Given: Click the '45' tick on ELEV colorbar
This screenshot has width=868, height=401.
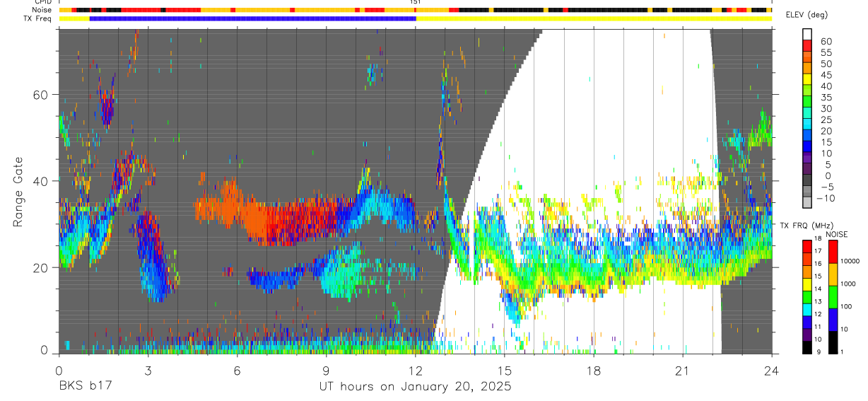Looking at the screenshot, I should point(827,74).
